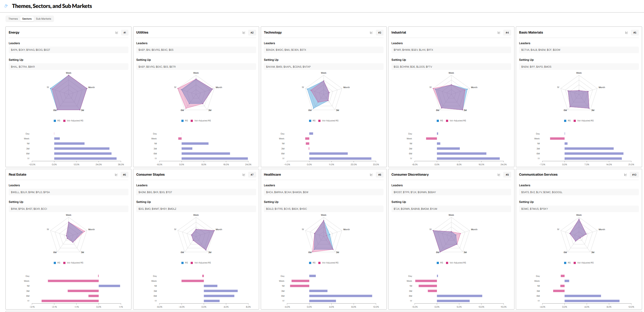Open Communication Services chart icon
The height and width of the screenshot is (312, 644).
[x=625, y=175]
